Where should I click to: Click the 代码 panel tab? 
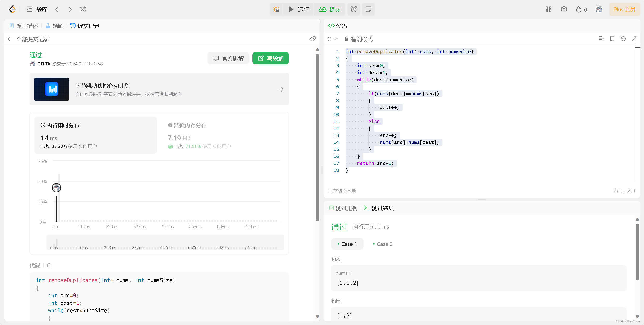pos(337,26)
